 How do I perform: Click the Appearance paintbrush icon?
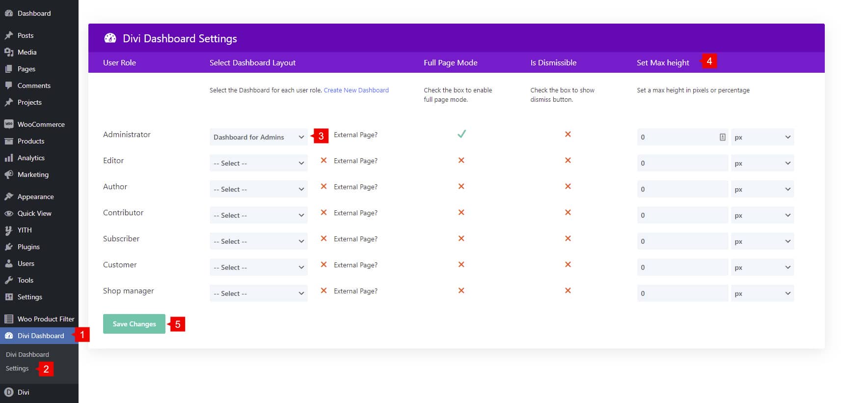9,197
